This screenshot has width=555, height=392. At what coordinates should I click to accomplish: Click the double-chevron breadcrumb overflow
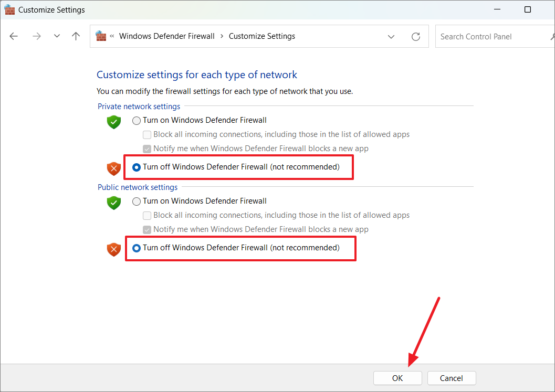tap(112, 36)
